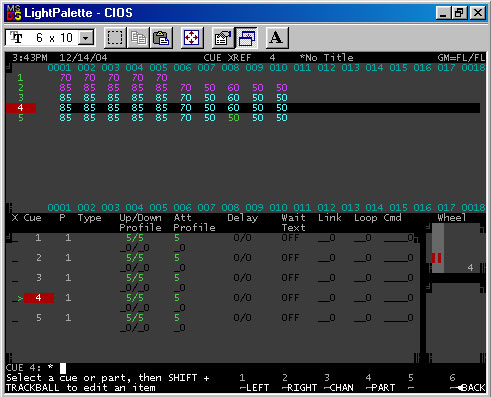This screenshot has height=397, width=491.
Task: Click the MS-DOS system menu icon
Action: click(14, 13)
